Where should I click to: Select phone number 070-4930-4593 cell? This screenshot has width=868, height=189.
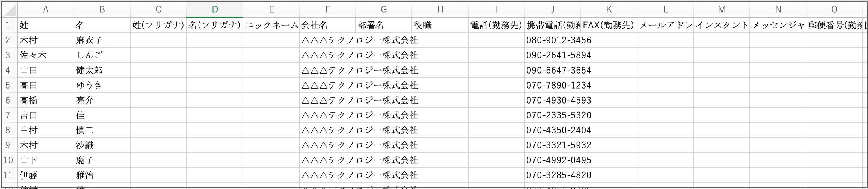[553, 100]
